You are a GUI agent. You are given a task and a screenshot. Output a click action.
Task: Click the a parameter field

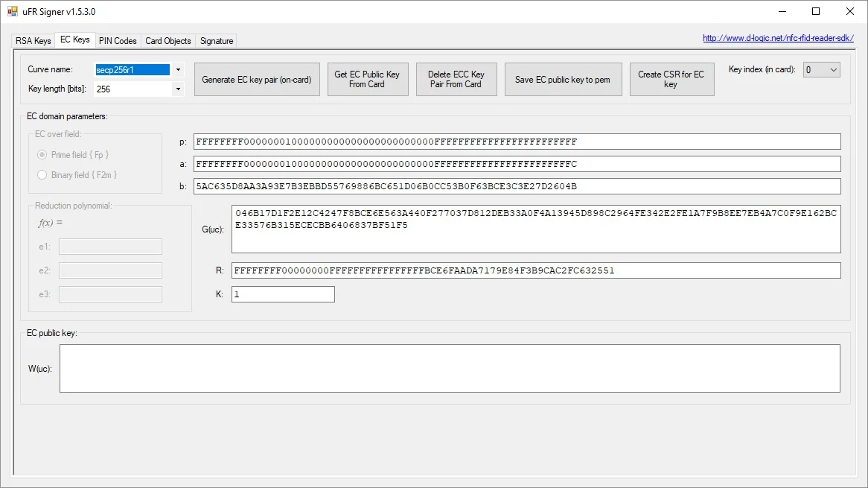coord(517,164)
